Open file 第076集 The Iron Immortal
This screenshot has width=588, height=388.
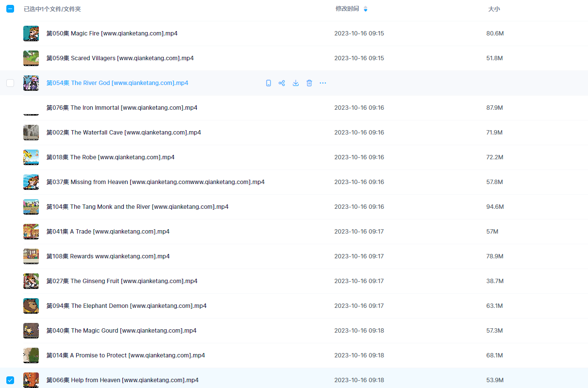(122, 108)
